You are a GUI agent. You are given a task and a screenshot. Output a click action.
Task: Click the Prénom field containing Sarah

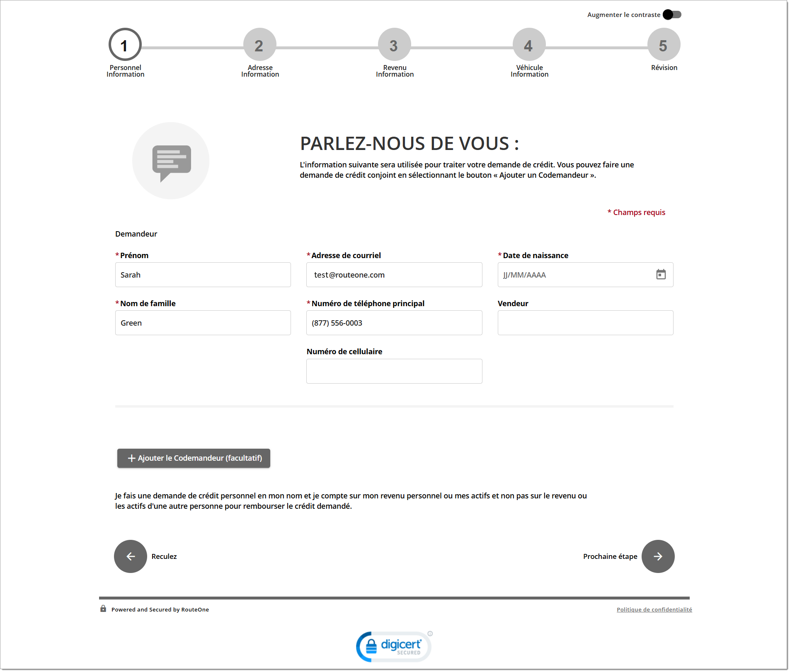pyautogui.click(x=203, y=275)
